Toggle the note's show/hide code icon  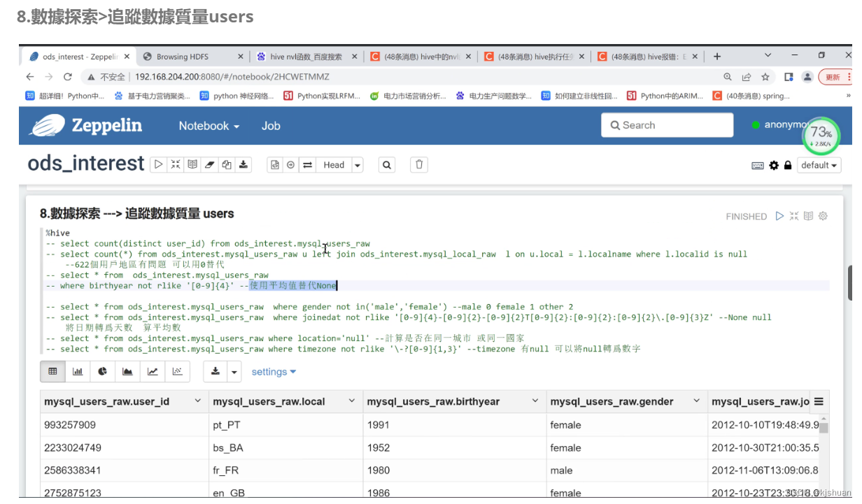click(x=176, y=165)
